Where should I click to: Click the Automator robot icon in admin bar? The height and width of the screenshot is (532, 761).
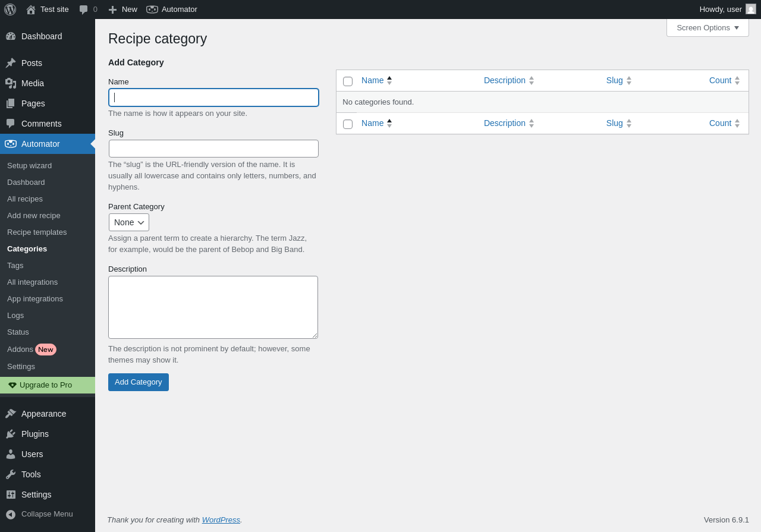click(152, 10)
